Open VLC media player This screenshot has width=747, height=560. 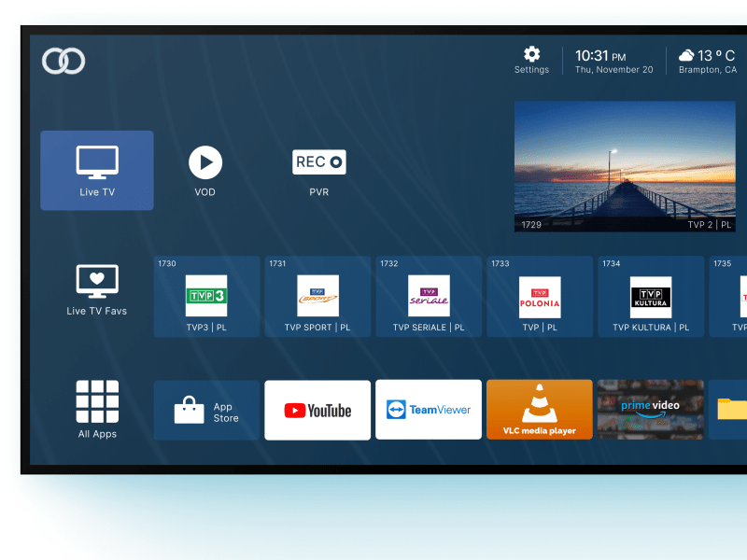tap(540, 410)
